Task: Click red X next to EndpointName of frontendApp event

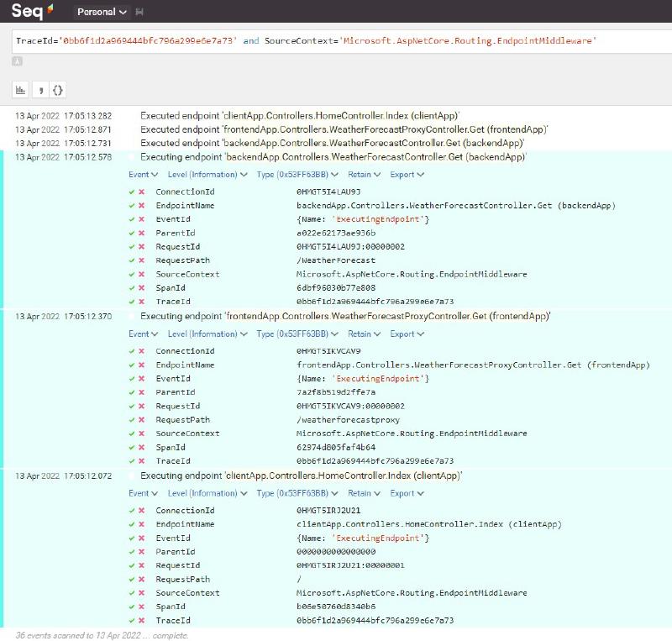Action: (x=141, y=365)
